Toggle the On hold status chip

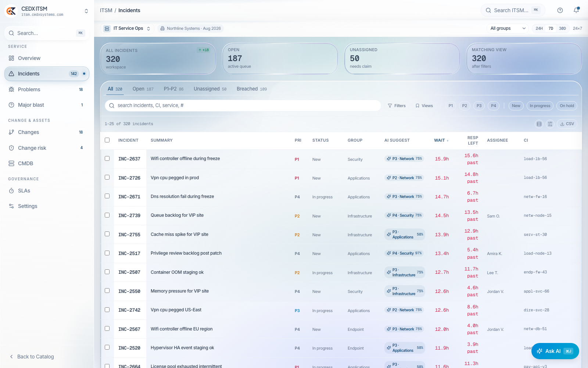567,106
